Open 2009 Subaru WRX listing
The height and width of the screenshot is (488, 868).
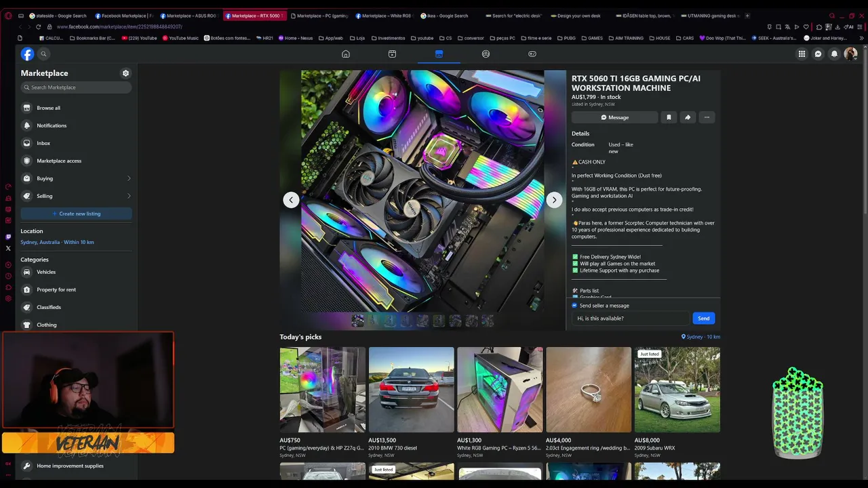(x=677, y=403)
